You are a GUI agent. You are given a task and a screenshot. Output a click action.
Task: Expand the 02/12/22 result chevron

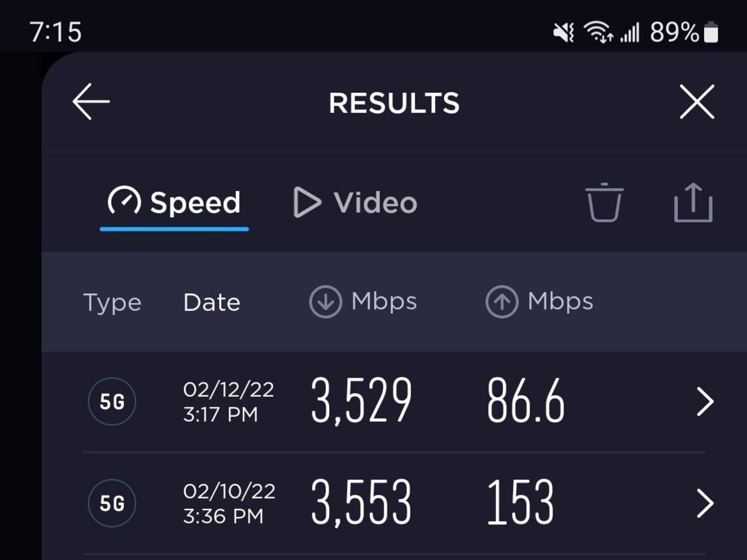click(x=705, y=401)
